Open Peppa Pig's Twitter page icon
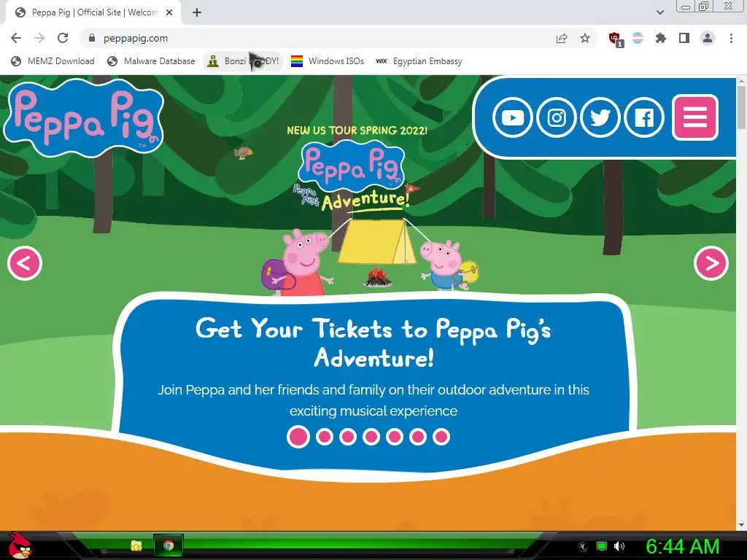The image size is (747, 560). point(600,117)
